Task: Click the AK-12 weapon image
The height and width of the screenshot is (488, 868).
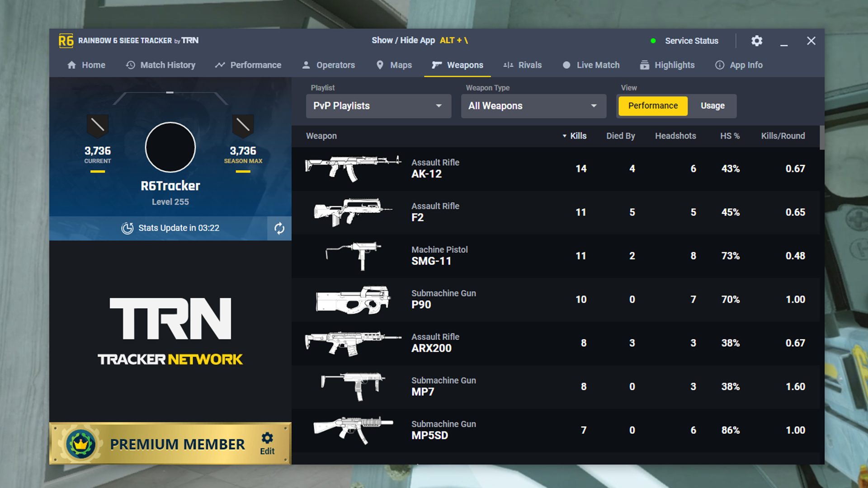Action: (353, 169)
